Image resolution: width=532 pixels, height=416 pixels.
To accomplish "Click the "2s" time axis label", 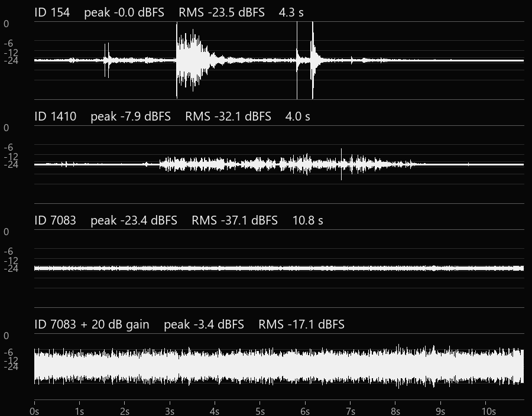I will tap(125, 411).
